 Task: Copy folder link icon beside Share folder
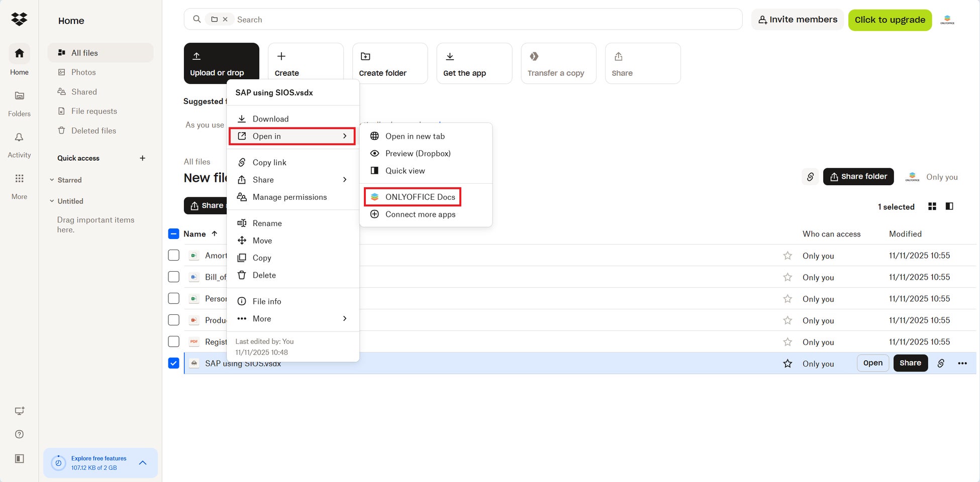pos(810,177)
